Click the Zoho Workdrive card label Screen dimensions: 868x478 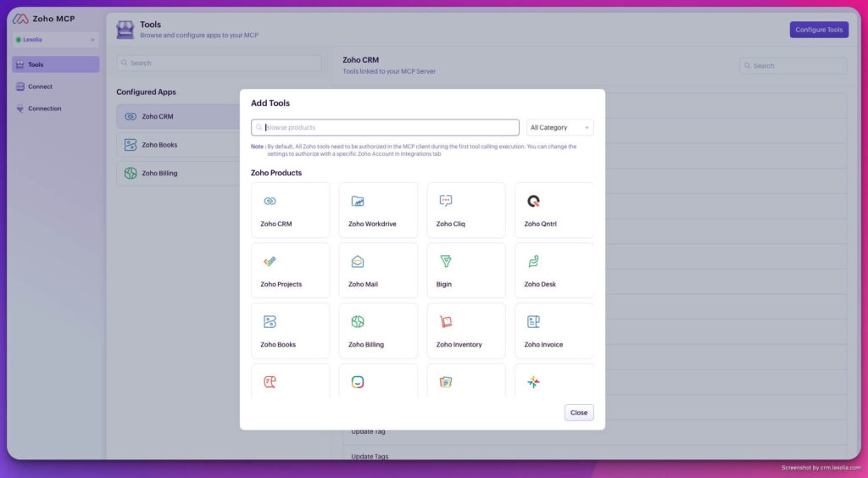coord(372,224)
